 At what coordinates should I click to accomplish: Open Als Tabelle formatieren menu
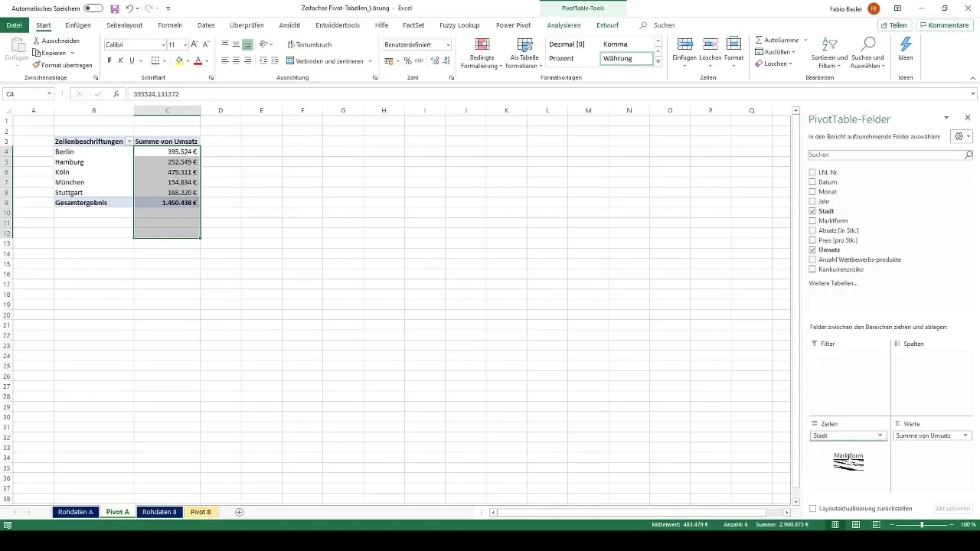click(524, 52)
